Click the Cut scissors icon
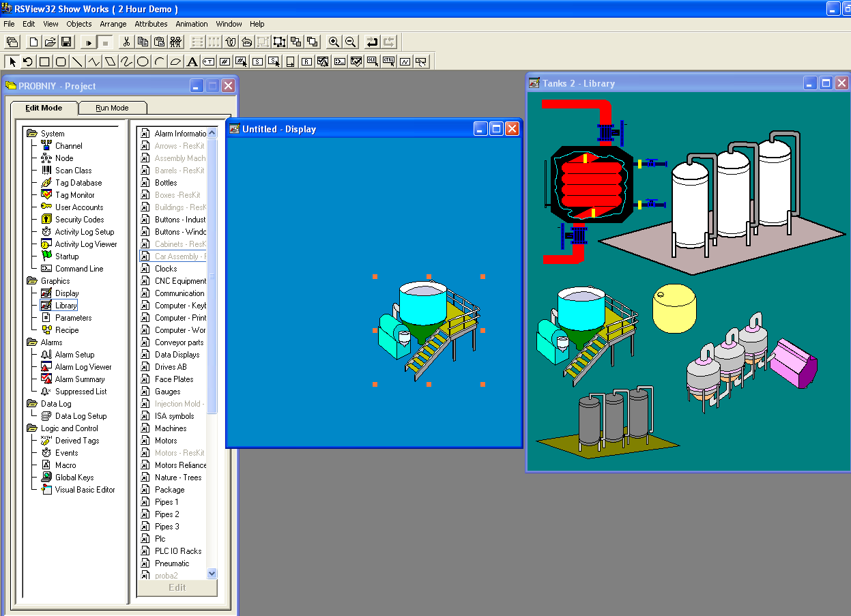This screenshot has width=851, height=616. [126, 42]
